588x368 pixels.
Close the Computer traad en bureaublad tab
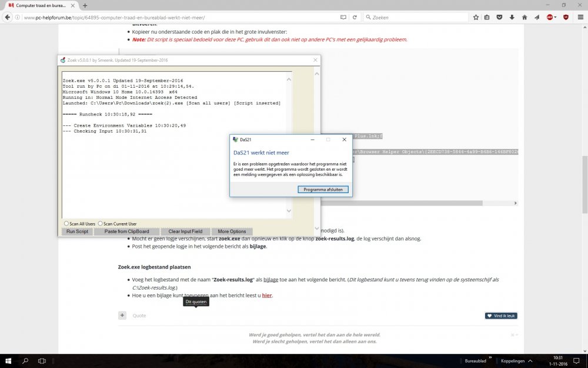73,6
